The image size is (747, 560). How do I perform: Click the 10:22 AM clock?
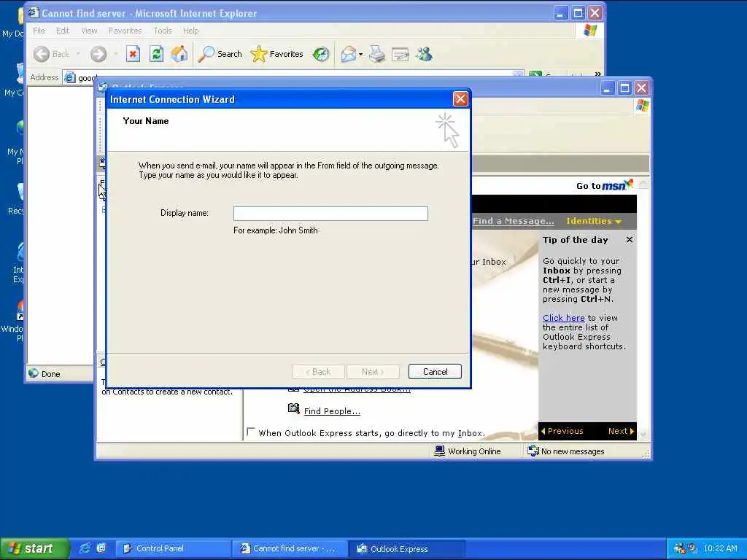[720, 548]
